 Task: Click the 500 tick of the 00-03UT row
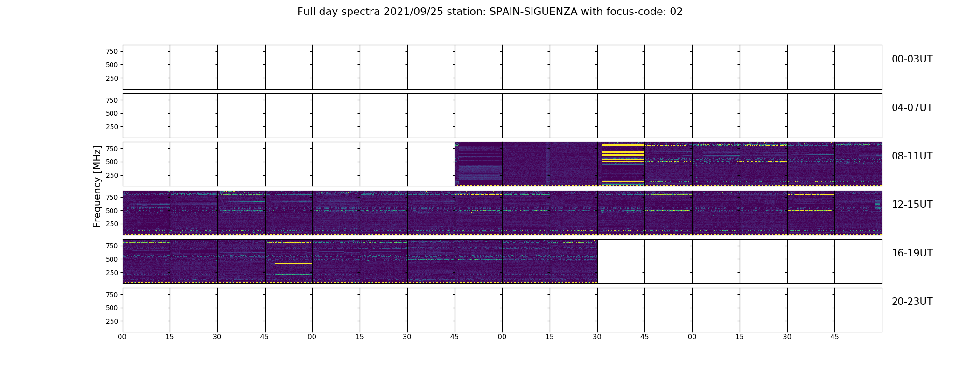(x=112, y=65)
